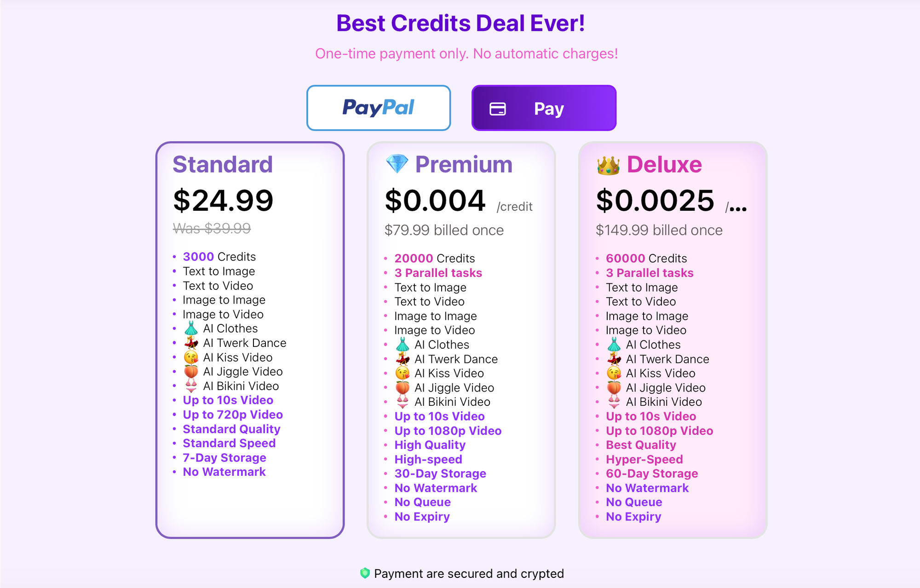Screen dimensions: 920x588
Task: Click the $24.99 Standard price
Action: click(x=223, y=200)
